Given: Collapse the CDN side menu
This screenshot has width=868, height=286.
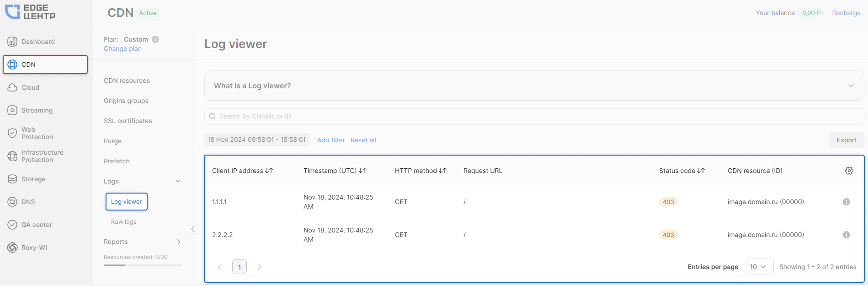Looking at the screenshot, I should (192, 229).
